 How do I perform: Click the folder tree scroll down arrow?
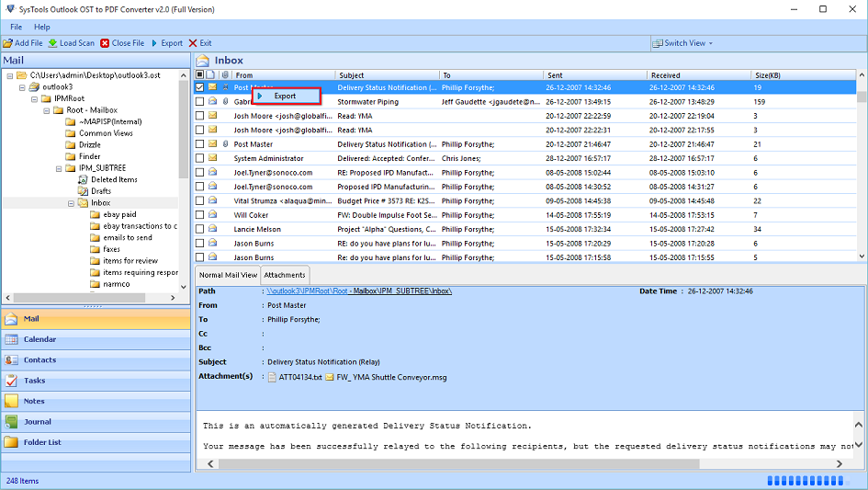[x=184, y=287]
